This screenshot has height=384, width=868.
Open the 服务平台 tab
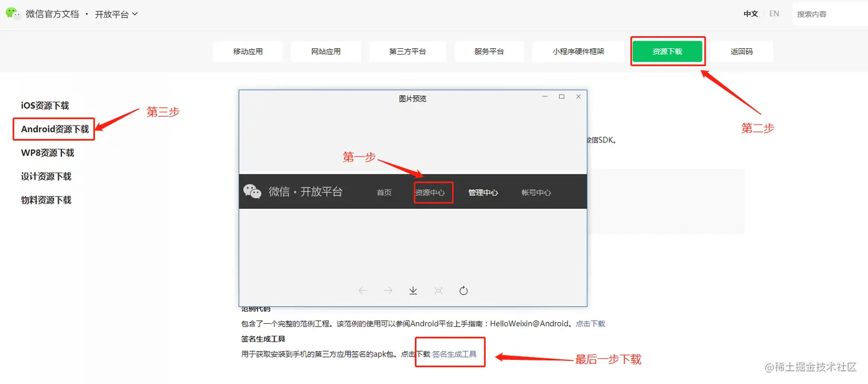click(489, 52)
